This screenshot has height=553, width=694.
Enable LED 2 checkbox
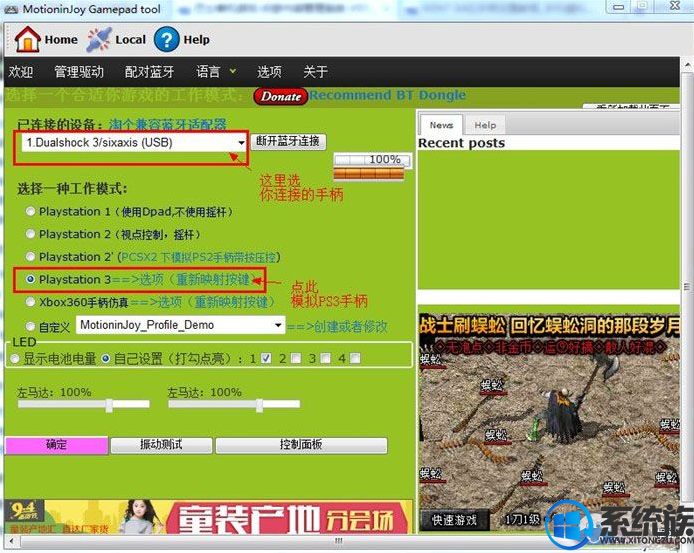(x=296, y=358)
